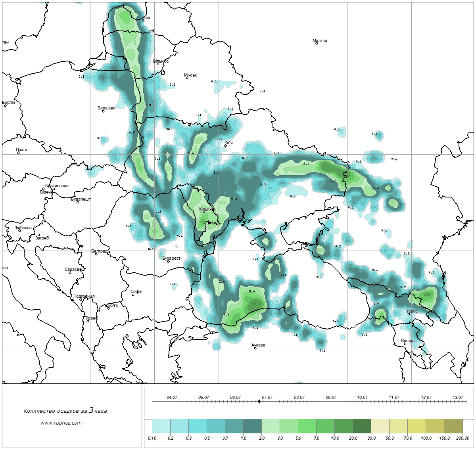Click the Тбілісі city label on the map

(412, 311)
